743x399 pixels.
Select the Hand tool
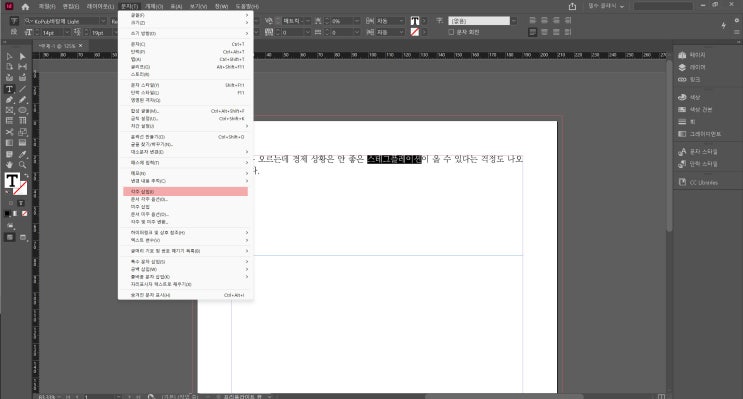[x=9, y=164]
